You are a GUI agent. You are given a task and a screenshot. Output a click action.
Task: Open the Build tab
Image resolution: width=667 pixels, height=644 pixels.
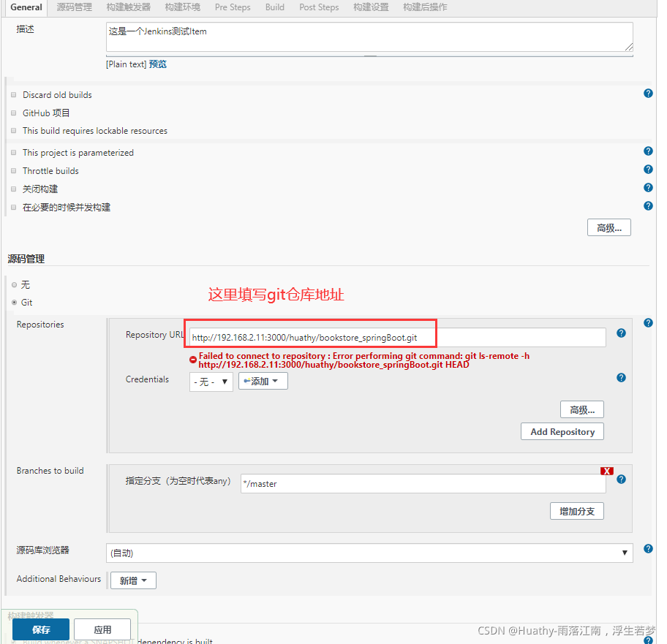click(x=275, y=7)
